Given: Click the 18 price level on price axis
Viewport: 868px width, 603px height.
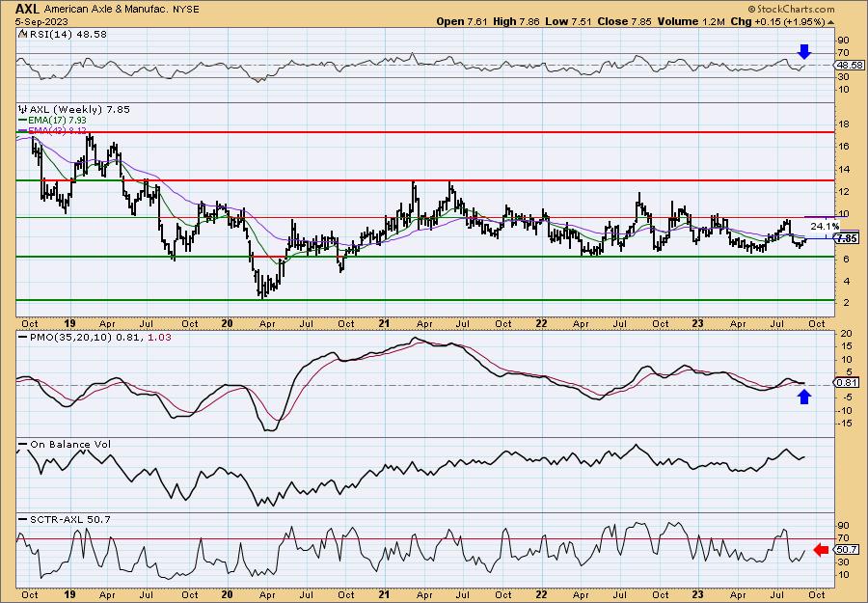Looking at the screenshot, I should 842,124.
